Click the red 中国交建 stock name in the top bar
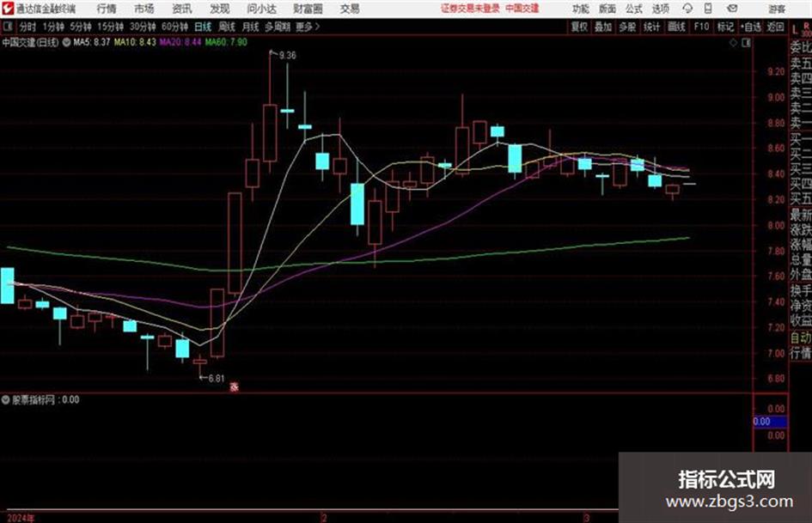The image size is (812, 523). 522,9
